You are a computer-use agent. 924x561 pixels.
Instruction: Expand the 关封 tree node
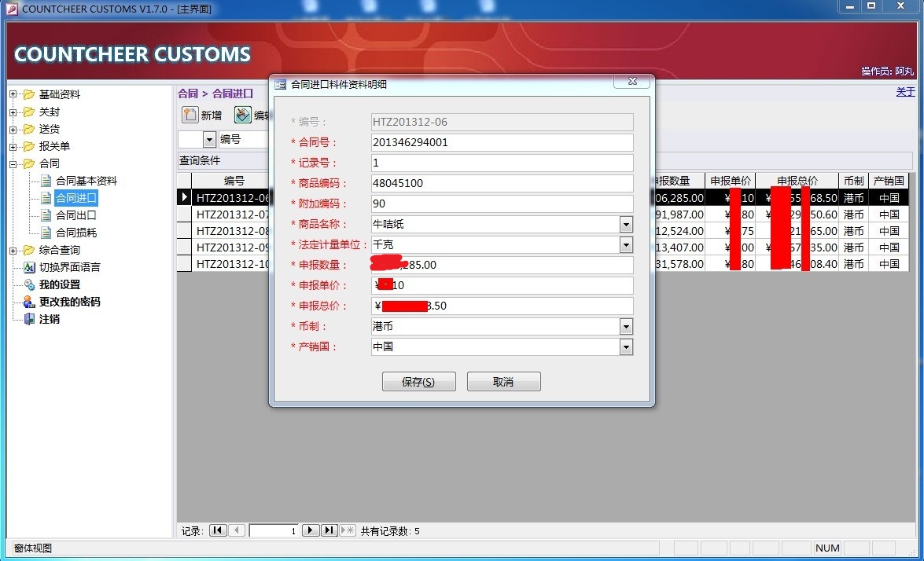point(13,112)
